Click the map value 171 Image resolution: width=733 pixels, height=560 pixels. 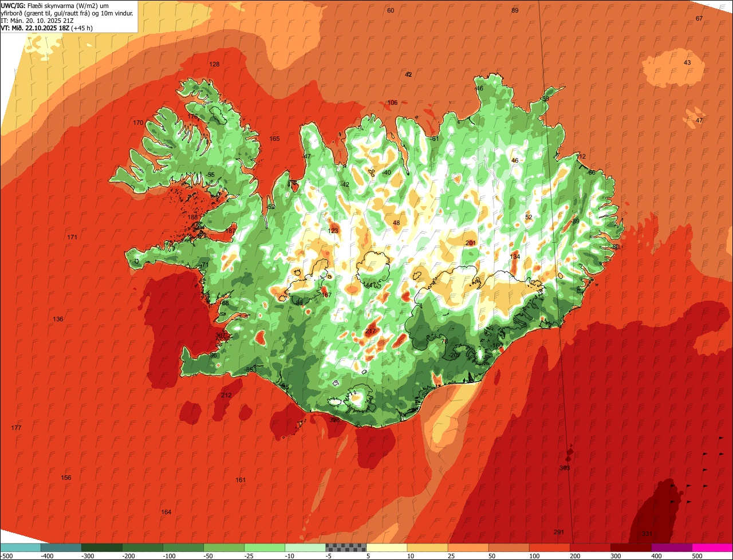[72, 237]
